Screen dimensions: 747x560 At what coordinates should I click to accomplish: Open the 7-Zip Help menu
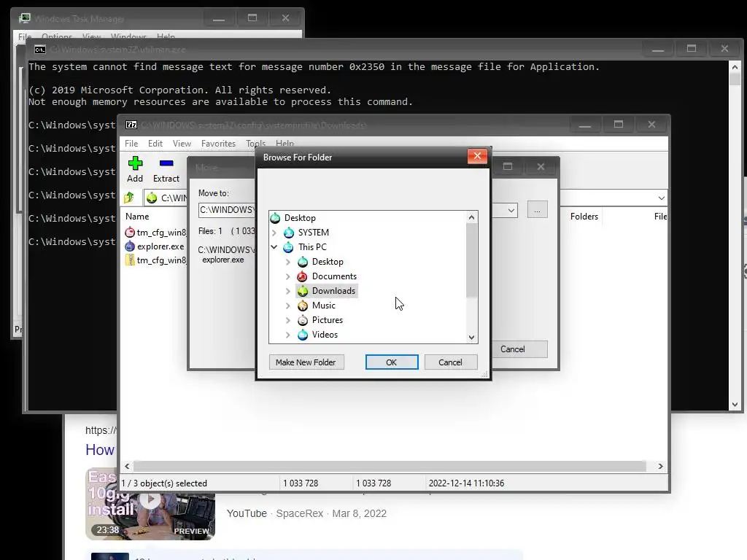coord(285,144)
